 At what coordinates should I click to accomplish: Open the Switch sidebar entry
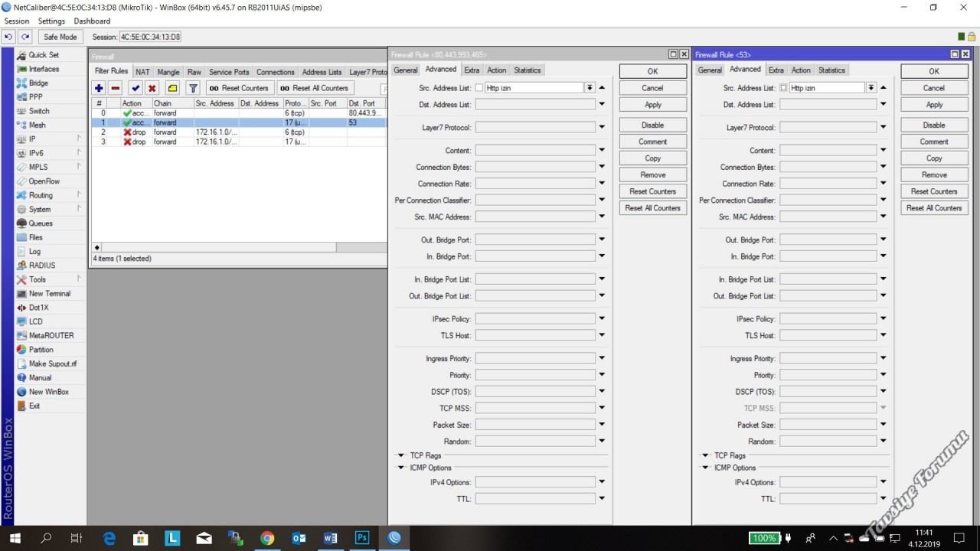click(39, 111)
